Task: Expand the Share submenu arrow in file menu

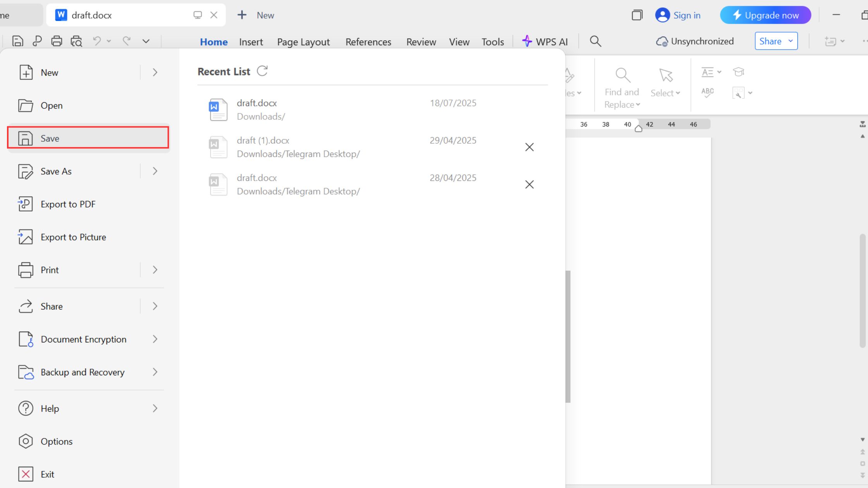Action: pyautogui.click(x=155, y=306)
